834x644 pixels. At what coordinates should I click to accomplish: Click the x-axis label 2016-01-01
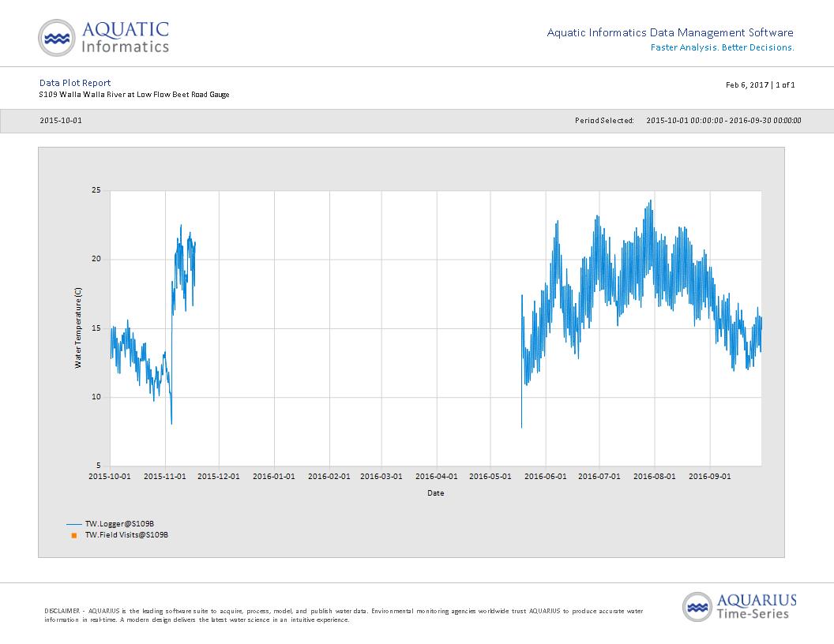(x=274, y=477)
